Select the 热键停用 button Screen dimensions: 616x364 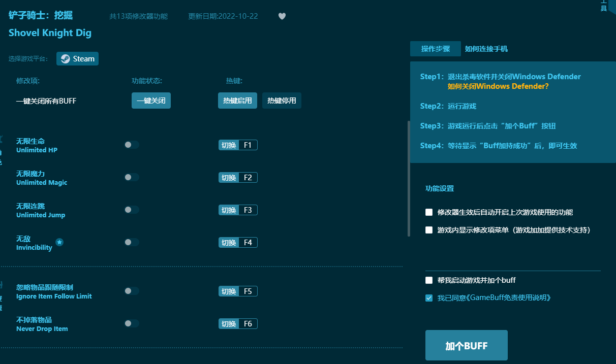point(282,101)
